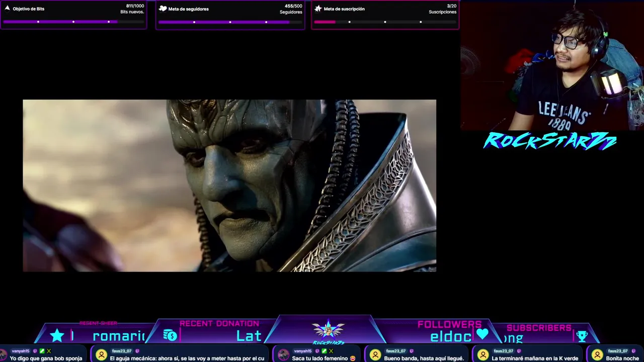Image resolution: width=644 pixels, height=362 pixels.
Task: Click vanyah15's avatar beside Saca tu lado femenino
Action: click(283, 355)
